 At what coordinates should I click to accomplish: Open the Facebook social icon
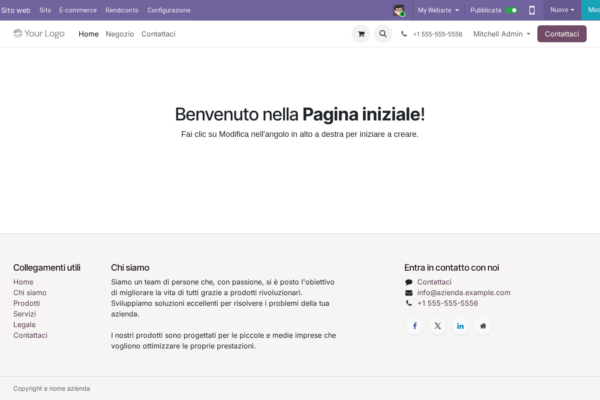tap(415, 326)
